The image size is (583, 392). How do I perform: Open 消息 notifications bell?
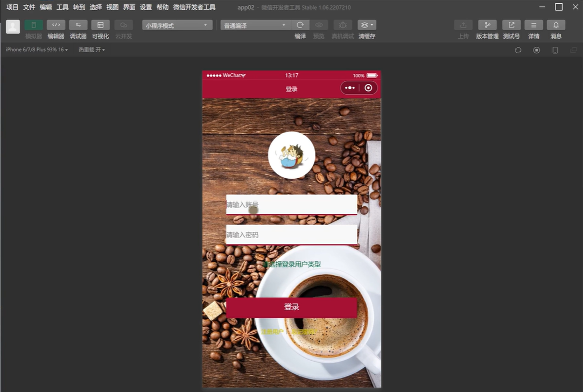556,25
